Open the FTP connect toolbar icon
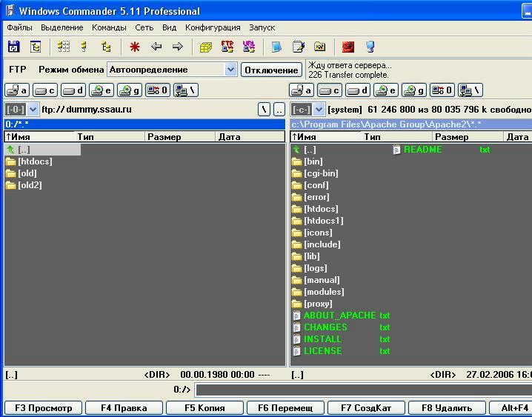532x417 pixels. [227, 47]
